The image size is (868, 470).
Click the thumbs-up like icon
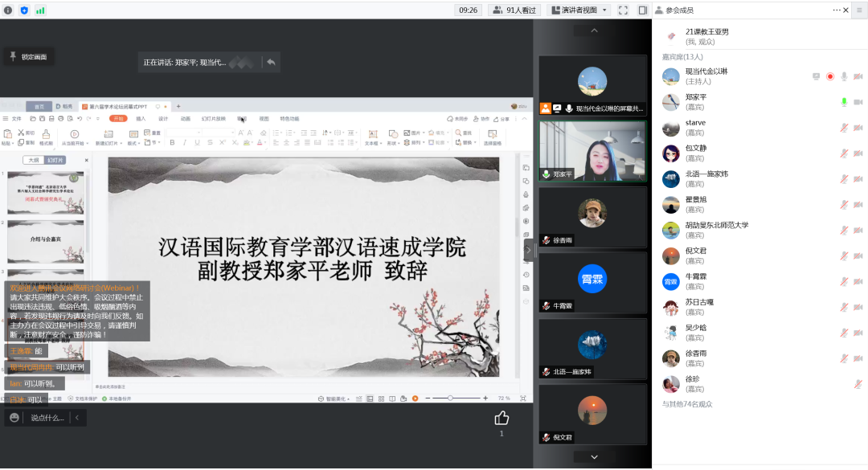tap(502, 418)
